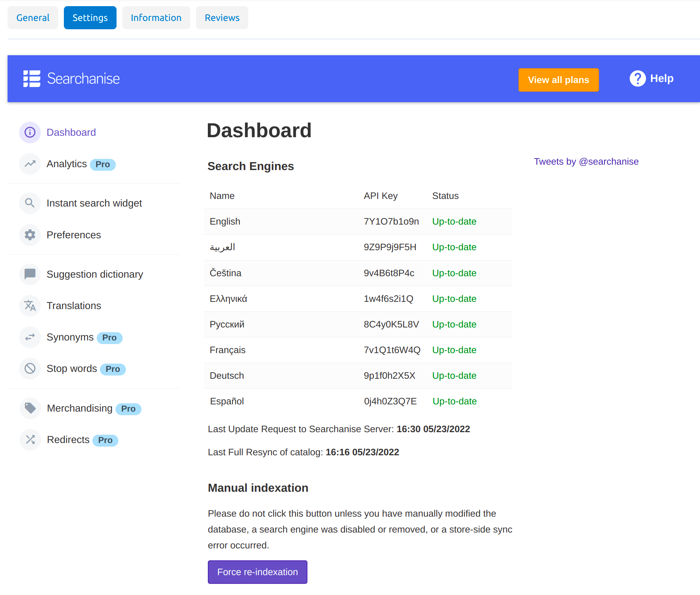Open Preferences using the gear icon
This screenshot has height=595, width=700.
click(30, 235)
